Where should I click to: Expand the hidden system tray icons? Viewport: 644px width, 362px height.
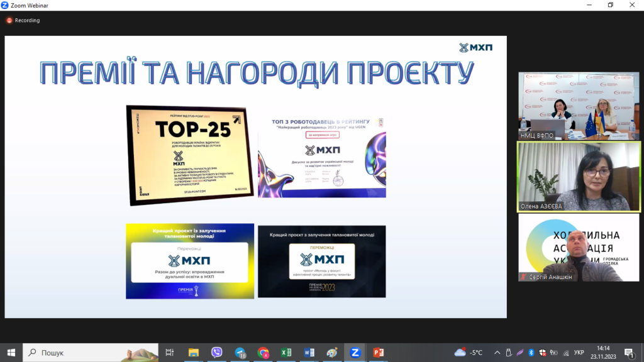[497, 353]
